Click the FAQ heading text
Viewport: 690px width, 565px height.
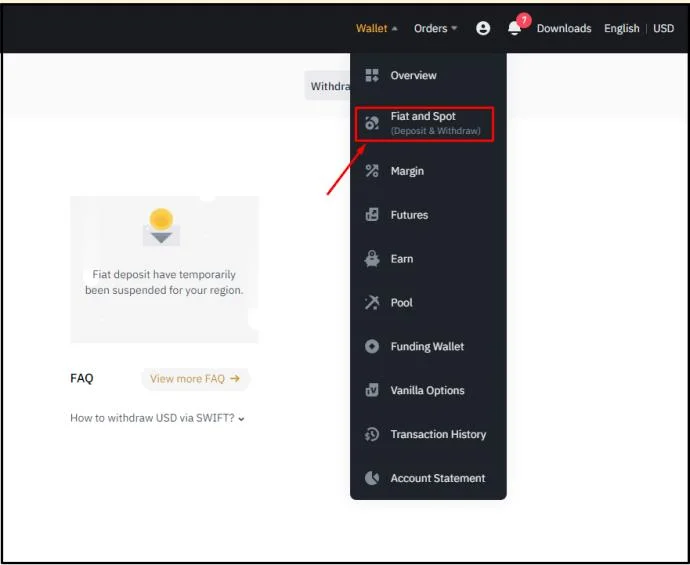[x=82, y=378]
